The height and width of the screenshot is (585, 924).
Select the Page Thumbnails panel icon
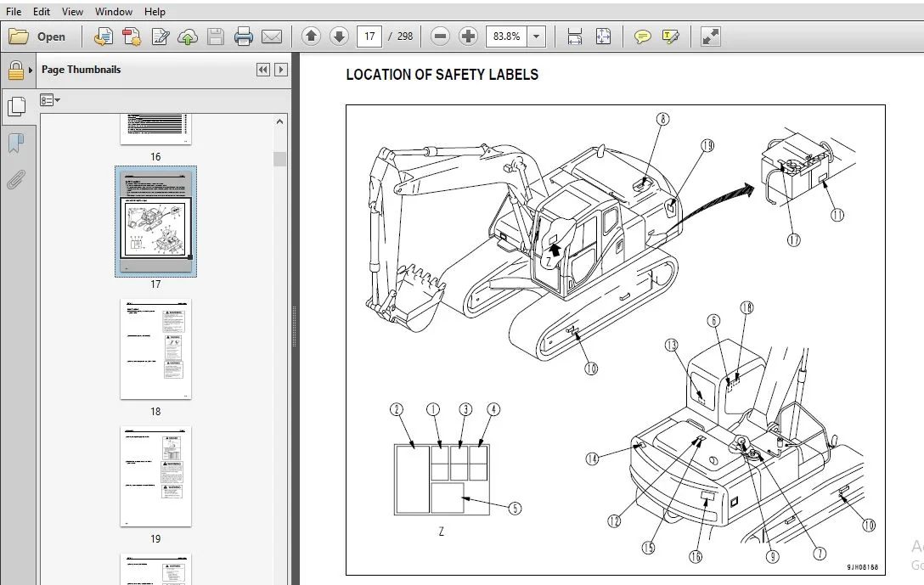(16, 107)
